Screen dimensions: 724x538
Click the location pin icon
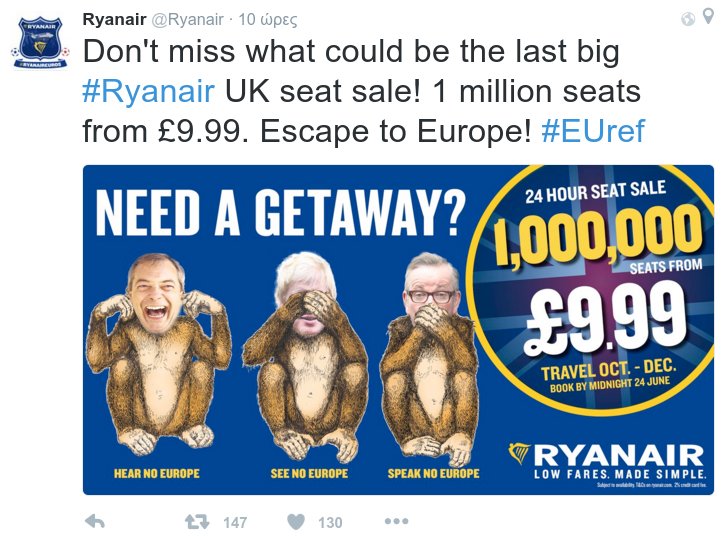click(x=708, y=18)
